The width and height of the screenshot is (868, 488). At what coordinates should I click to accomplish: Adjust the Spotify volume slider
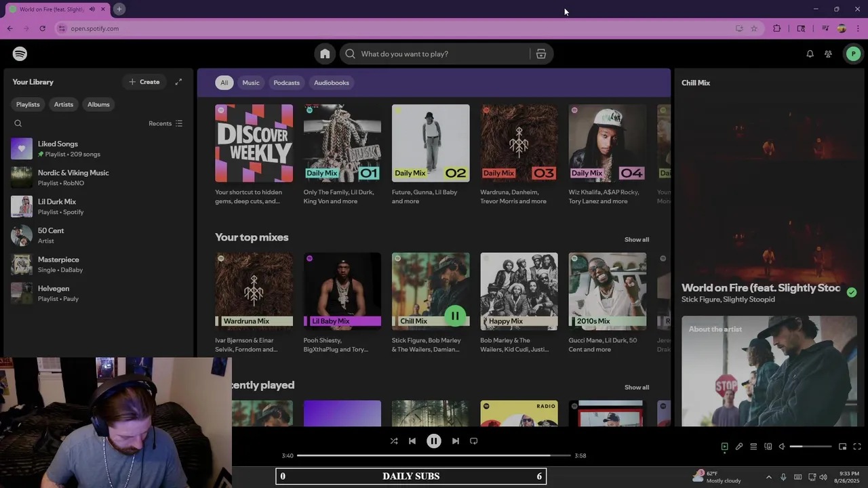point(810,447)
